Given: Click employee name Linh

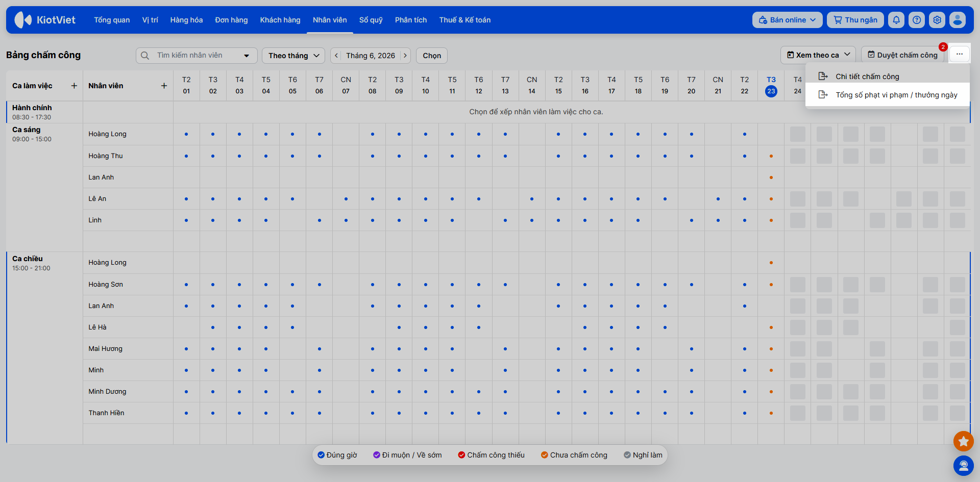Looking at the screenshot, I should pyautogui.click(x=95, y=220).
